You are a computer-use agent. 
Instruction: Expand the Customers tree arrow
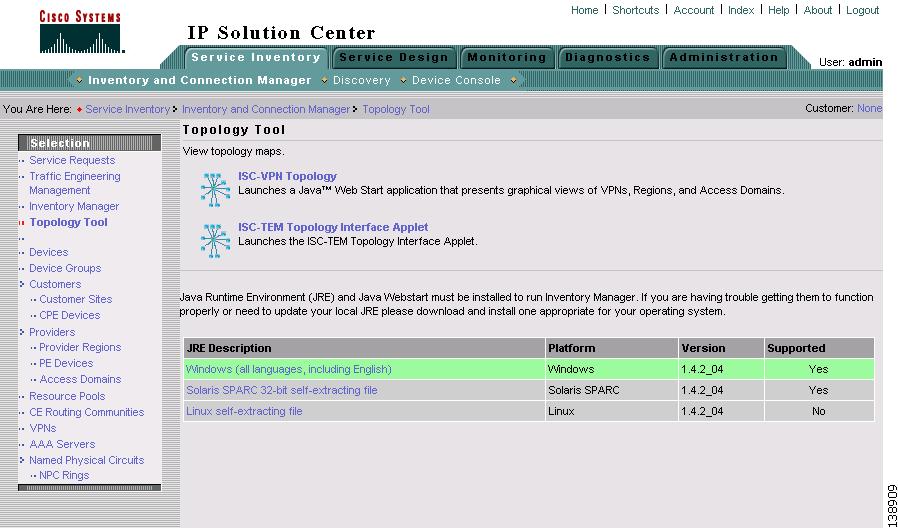click(22, 284)
